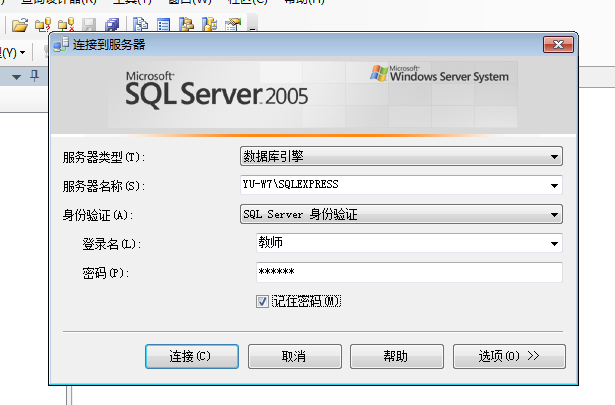Click the toolbar icon with the red question mark
Image resolution: width=615 pixels, height=405 pixels.
[43, 25]
